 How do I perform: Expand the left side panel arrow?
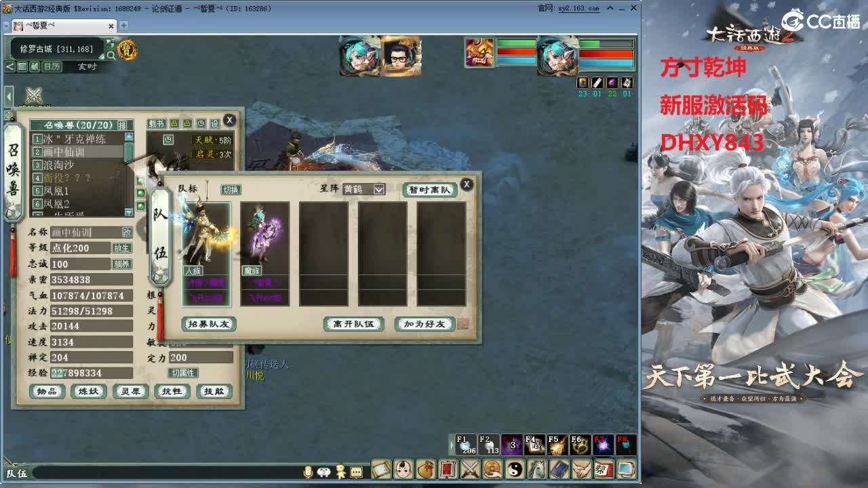tap(9, 96)
